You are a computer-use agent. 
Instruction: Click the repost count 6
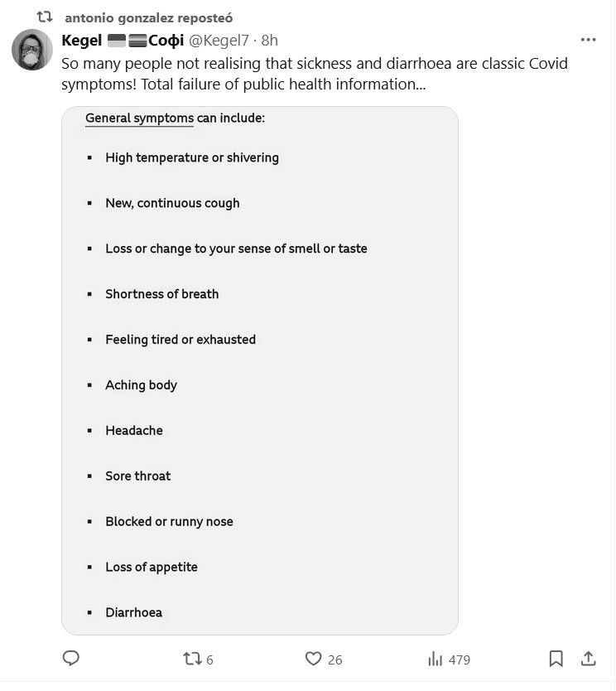[209, 660]
